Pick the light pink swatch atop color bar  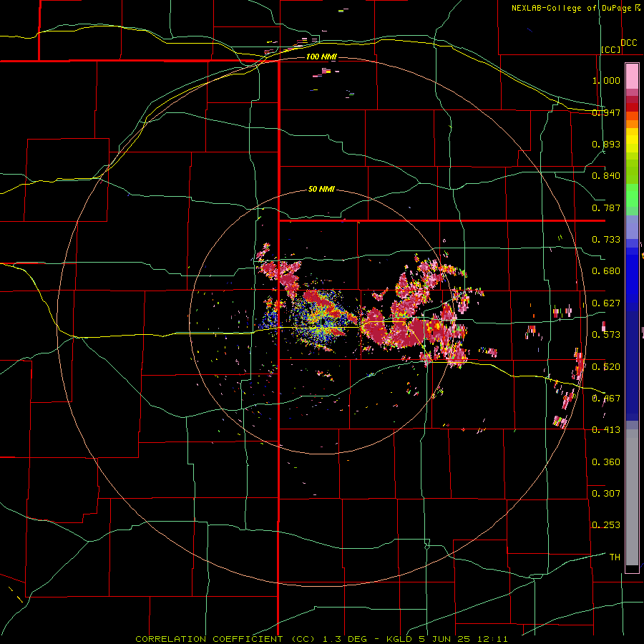632,77
